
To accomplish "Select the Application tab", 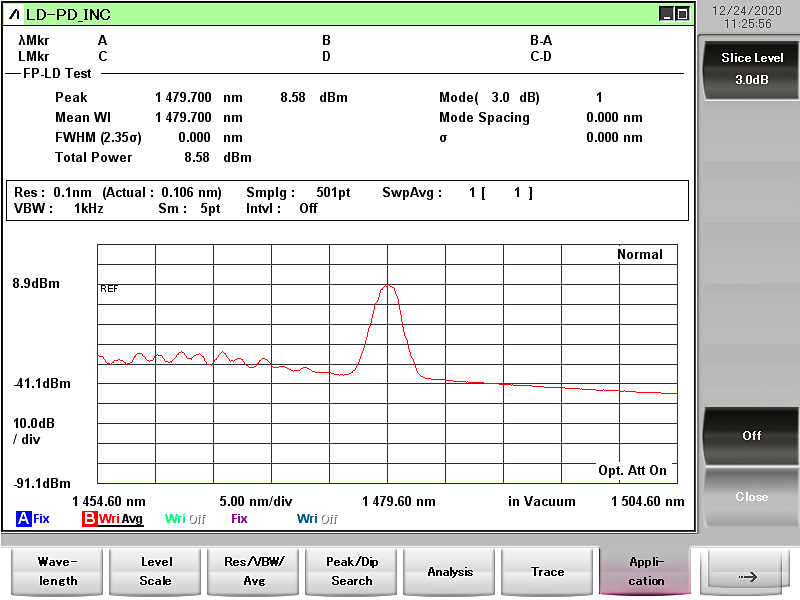I will coord(646,571).
